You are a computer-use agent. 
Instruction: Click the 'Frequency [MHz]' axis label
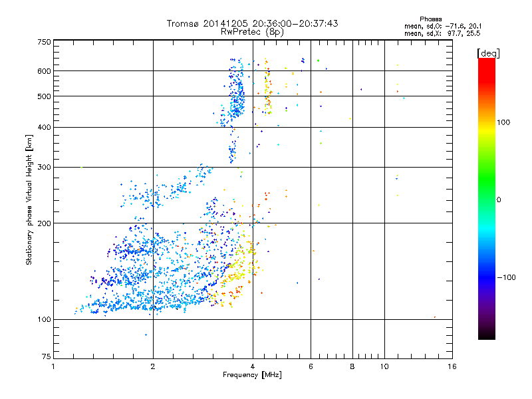pyautogui.click(x=252, y=375)
